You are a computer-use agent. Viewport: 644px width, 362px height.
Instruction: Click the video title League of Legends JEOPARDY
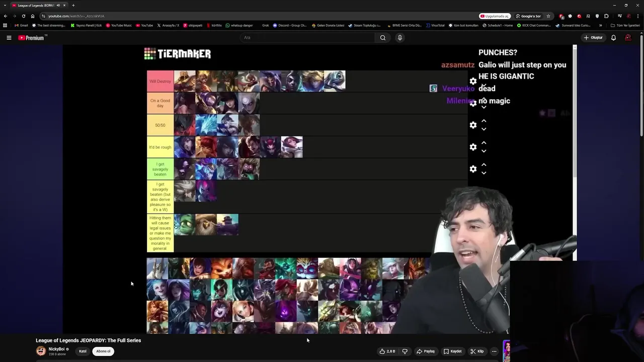click(x=88, y=340)
